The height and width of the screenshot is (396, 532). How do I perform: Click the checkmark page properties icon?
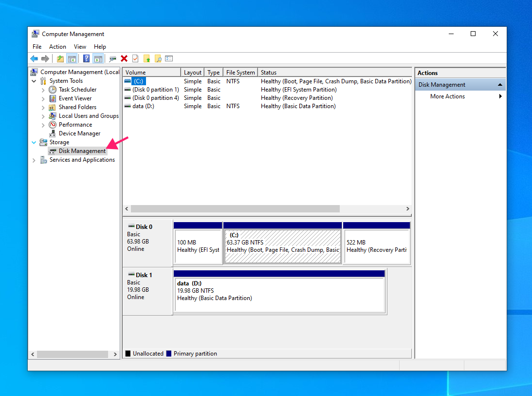tap(135, 59)
